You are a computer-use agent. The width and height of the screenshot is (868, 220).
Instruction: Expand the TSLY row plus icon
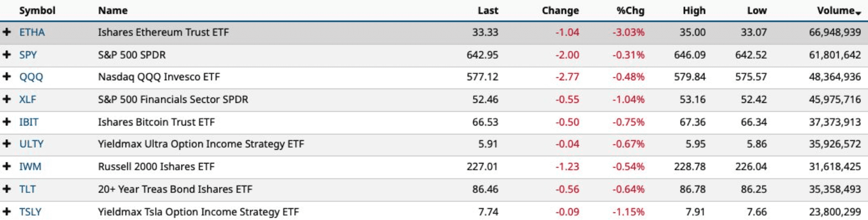7,211
